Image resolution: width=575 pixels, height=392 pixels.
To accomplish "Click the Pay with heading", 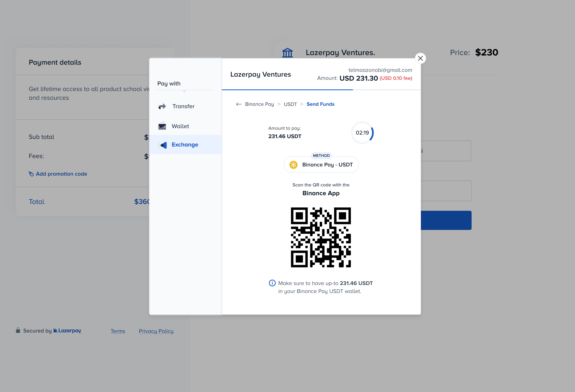I will click(169, 84).
